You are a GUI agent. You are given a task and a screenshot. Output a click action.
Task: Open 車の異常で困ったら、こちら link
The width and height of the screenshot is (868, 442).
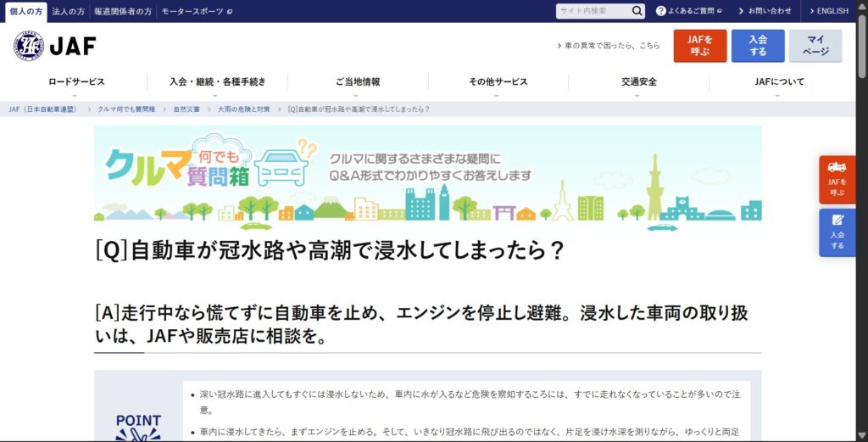tap(609, 46)
